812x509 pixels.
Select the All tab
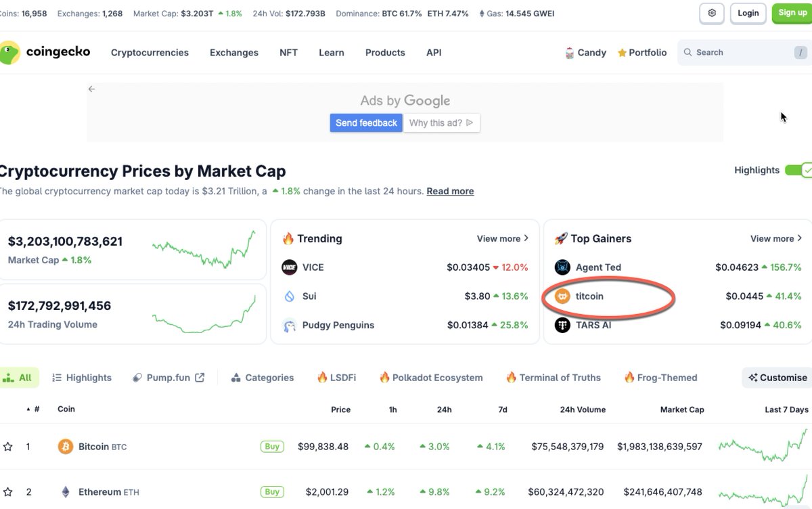(18, 378)
